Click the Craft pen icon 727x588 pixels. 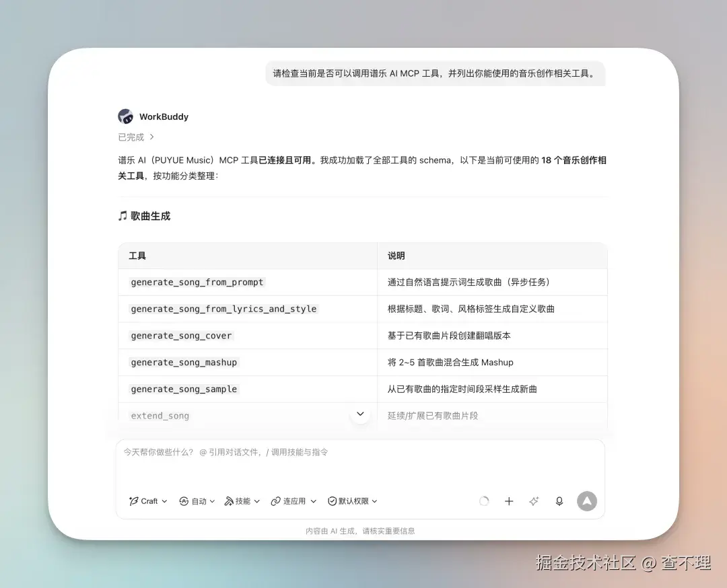click(133, 501)
